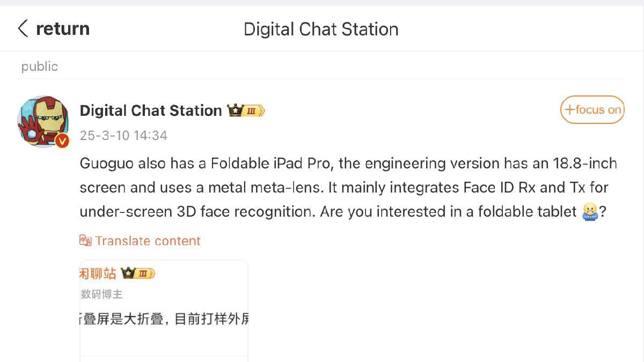Click the post line mentioning 'Foldable iPad Pro'
The height and width of the screenshot is (362, 644).
(x=348, y=163)
